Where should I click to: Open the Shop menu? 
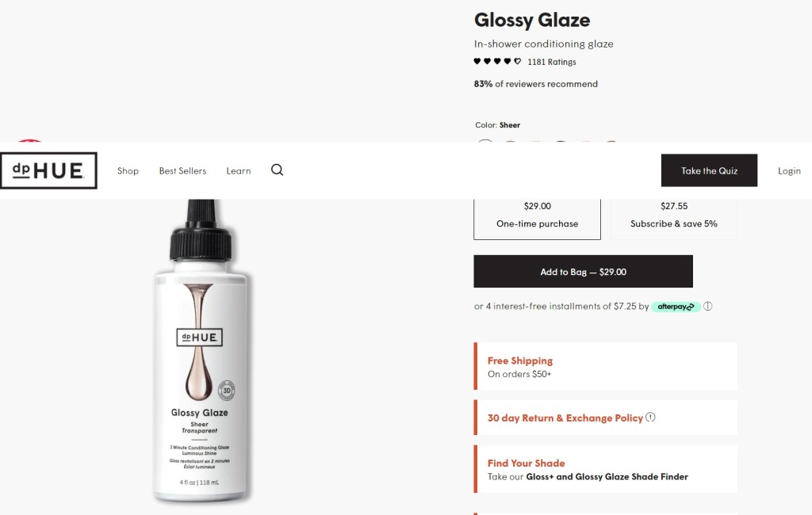pyautogui.click(x=128, y=171)
